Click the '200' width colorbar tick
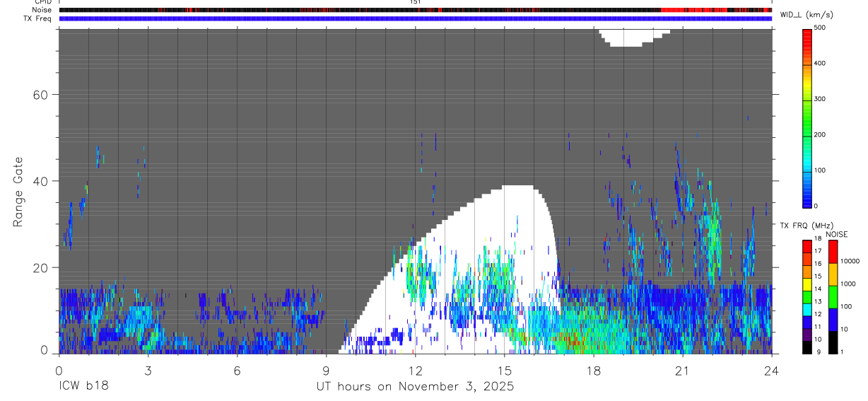The width and height of the screenshot is (868, 401). [820, 134]
